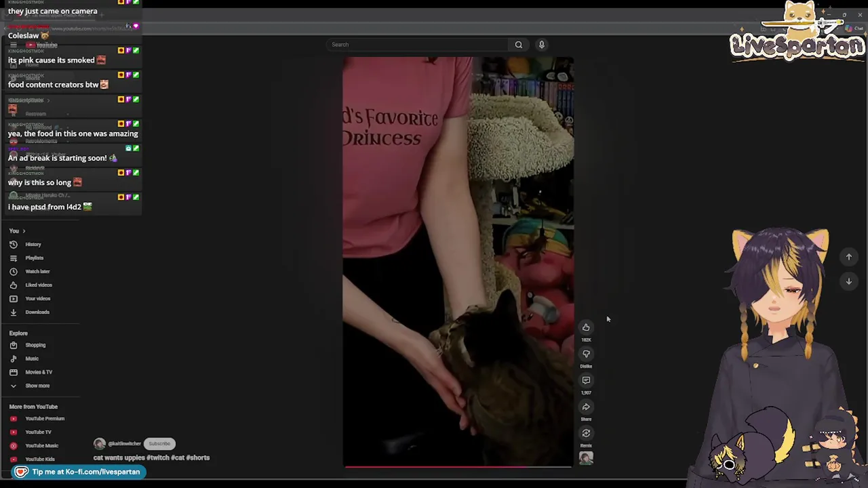Viewport: 868px width, 488px height.
Task: Click the #cat hashtag
Action: tap(178, 458)
